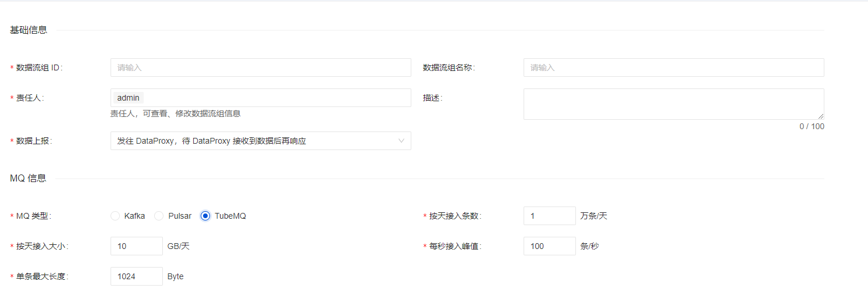Image resolution: width=868 pixels, height=299 pixels.
Task: Choose Pulsar as the MQ type
Action: click(159, 216)
